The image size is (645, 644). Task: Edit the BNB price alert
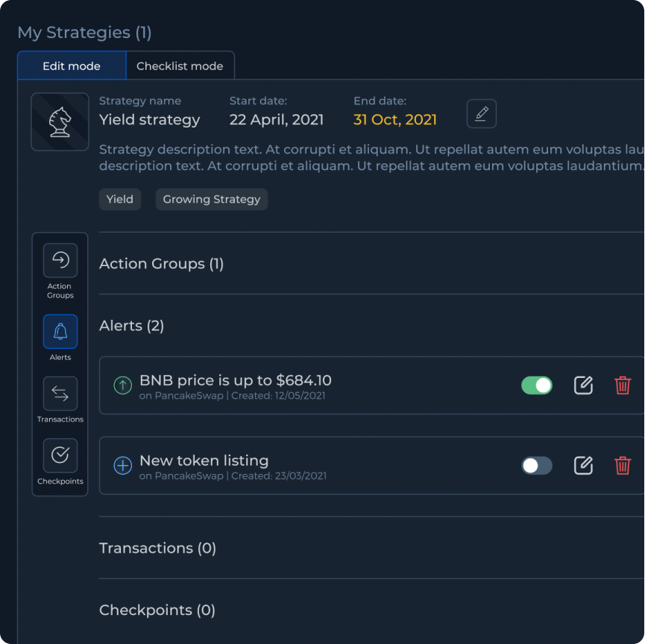(x=583, y=385)
